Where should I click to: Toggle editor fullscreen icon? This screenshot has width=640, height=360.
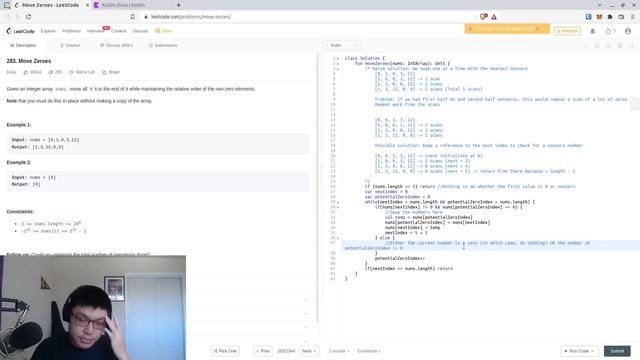631,45
